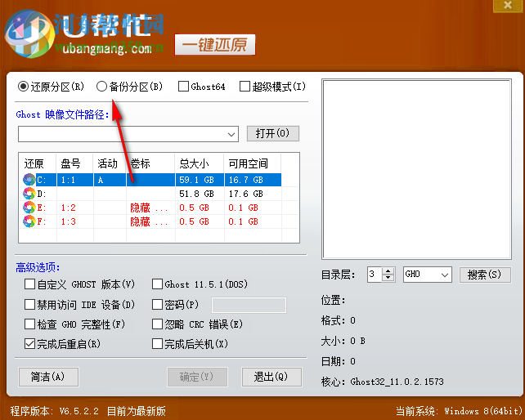
Task: Click the 盘号 column header
Action: pyautogui.click(x=74, y=163)
